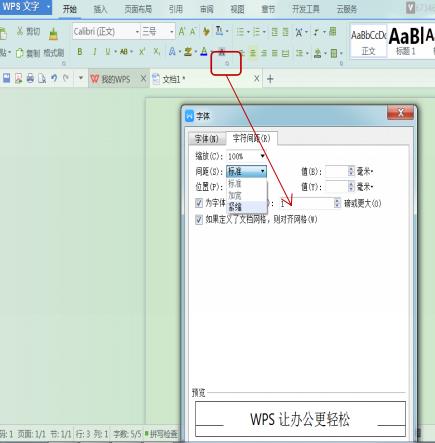
Task: Click the 值(B) spinner arrows
Action: 351,172
